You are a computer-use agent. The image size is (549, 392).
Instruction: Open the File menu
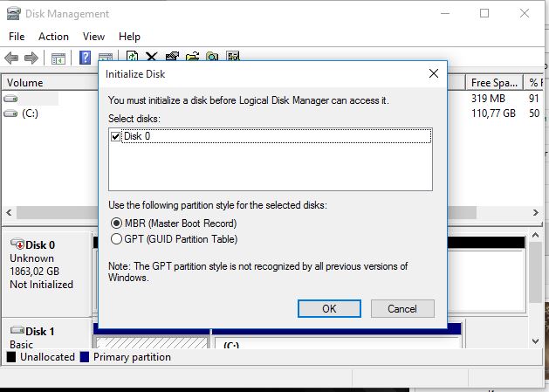(17, 37)
